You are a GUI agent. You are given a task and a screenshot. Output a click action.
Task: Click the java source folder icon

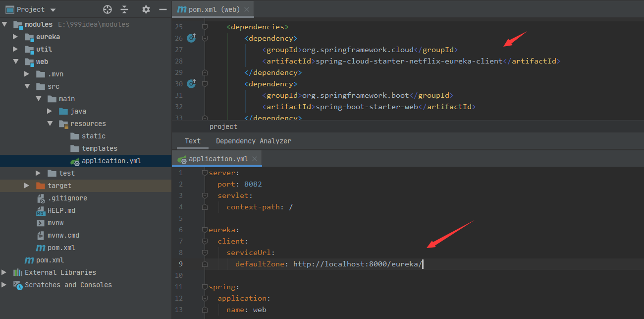click(63, 111)
